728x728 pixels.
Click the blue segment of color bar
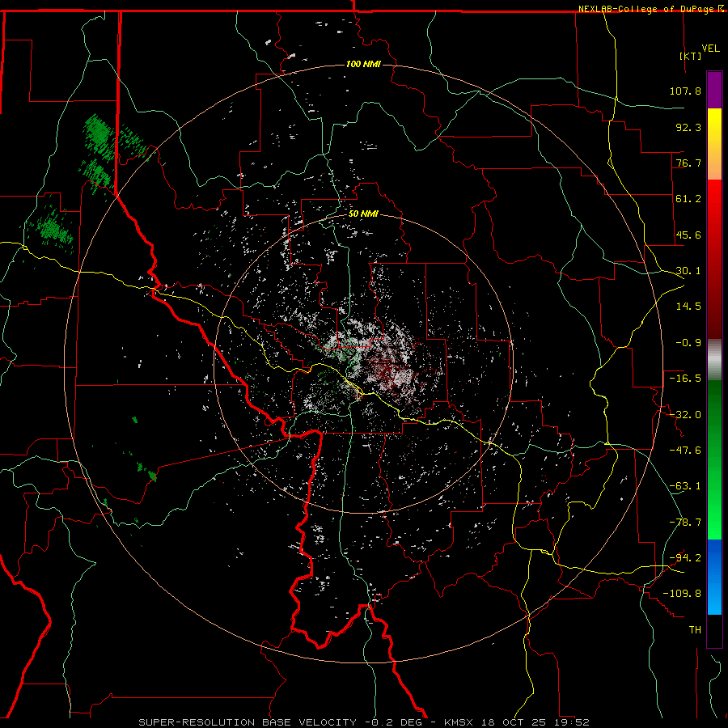[714, 577]
